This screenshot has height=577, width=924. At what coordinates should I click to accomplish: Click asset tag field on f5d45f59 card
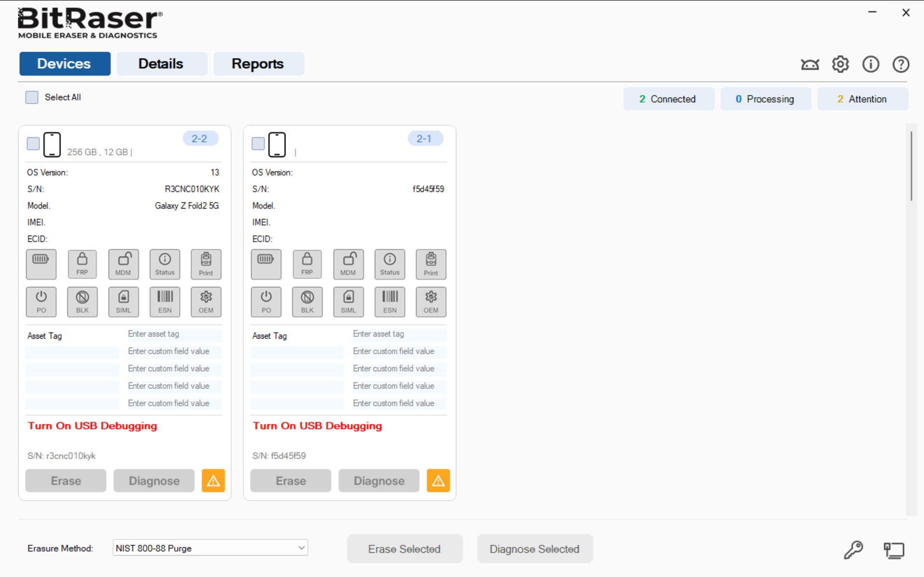(399, 334)
